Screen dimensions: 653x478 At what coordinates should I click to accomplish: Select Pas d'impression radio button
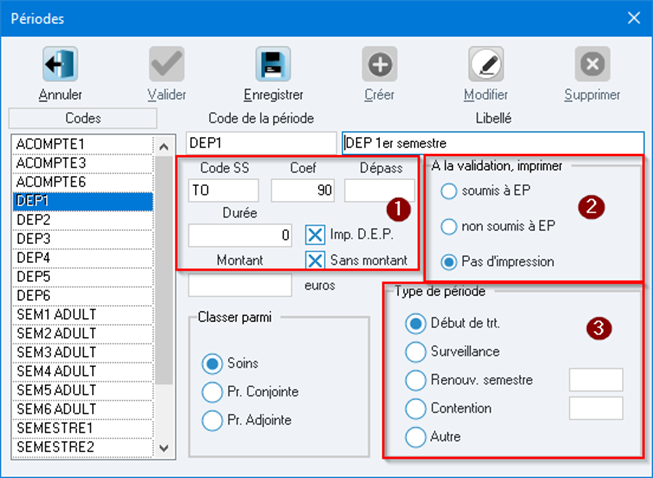point(449,262)
